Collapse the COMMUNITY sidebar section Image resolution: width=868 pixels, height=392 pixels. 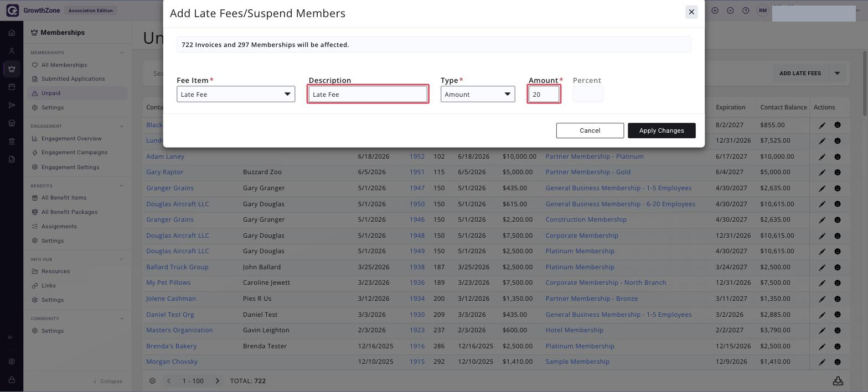pos(122,318)
